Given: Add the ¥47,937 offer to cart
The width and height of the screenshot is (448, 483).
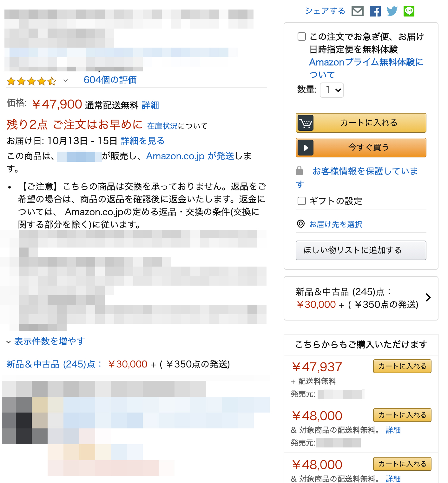Looking at the screenshot, I should coord(402,366).
